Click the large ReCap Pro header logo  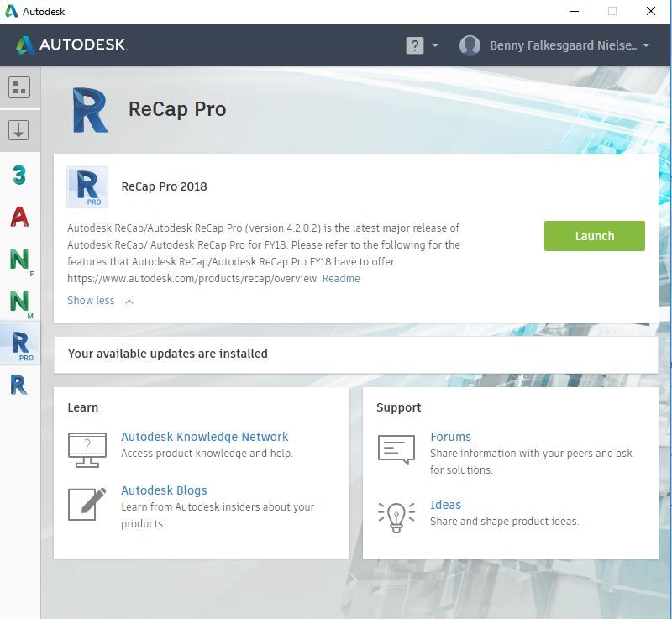click(90, 110)
